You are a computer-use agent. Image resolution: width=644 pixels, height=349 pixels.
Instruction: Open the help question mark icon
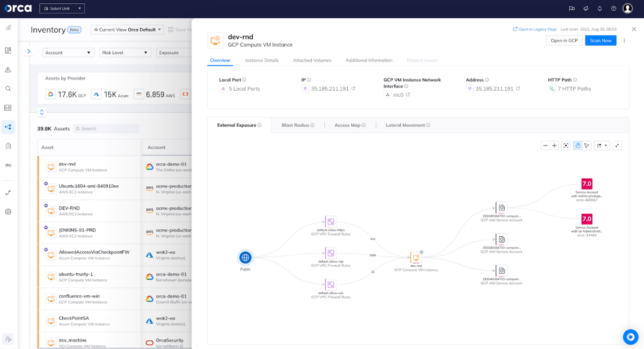613,9
